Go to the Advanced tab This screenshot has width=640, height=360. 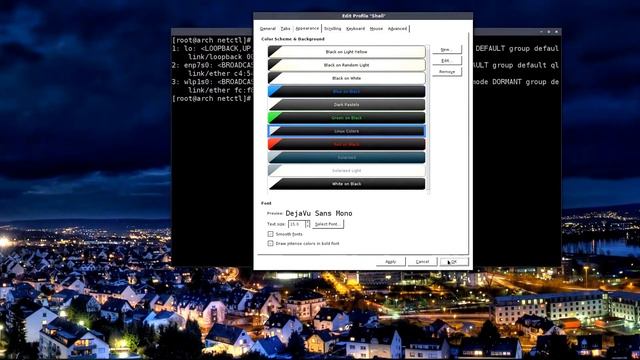click(x=397, y=29)
